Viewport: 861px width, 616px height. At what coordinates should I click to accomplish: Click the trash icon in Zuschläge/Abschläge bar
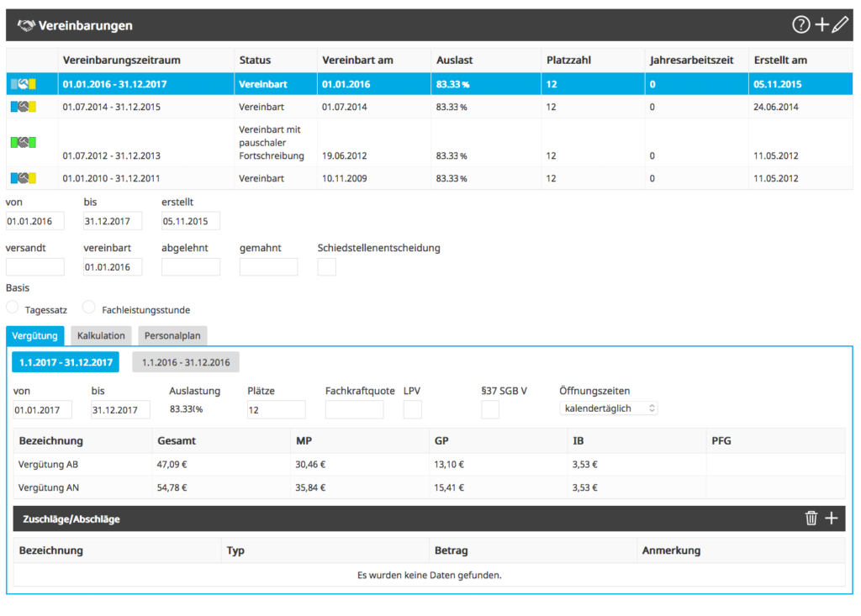click(x=811, y=519)
